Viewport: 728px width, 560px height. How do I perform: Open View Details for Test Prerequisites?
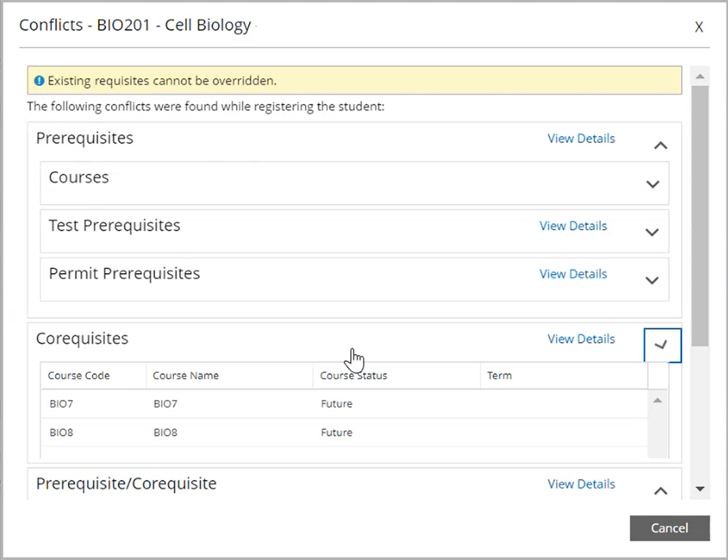tap(573, 226)
